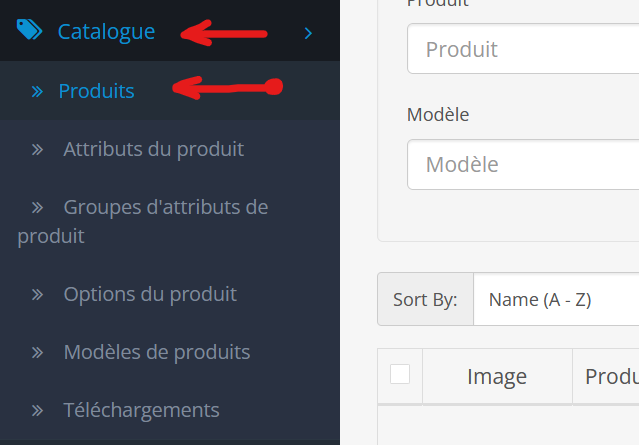Click the Catalogue tags icon

point(29,30)
